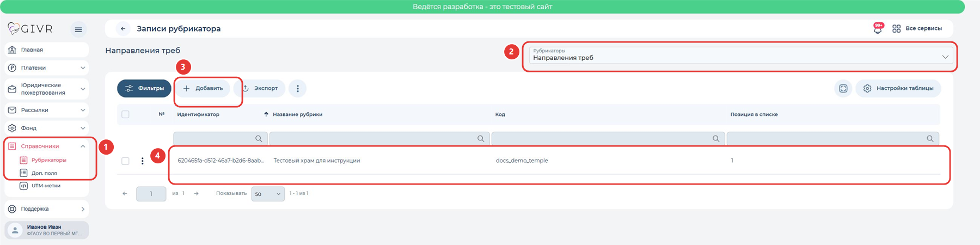Click the 'Добавить' button
Screen dimensions: 980x245
pyautogui.click(x=203, y=88)
